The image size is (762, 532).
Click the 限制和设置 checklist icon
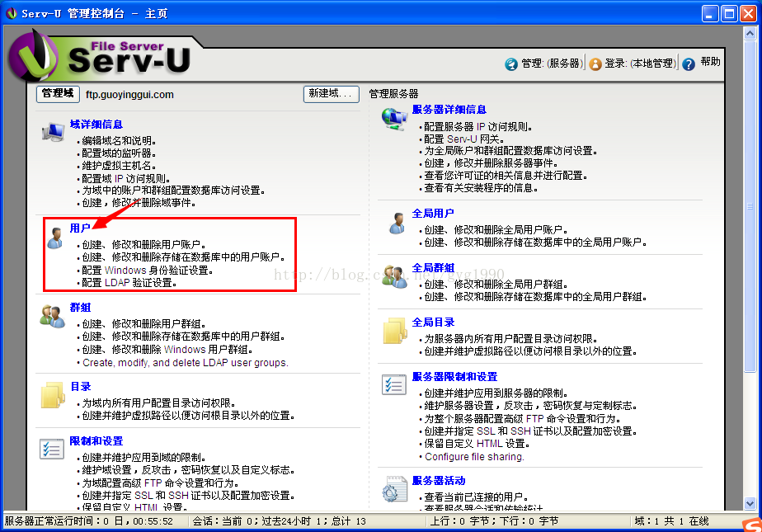(52, 449)
